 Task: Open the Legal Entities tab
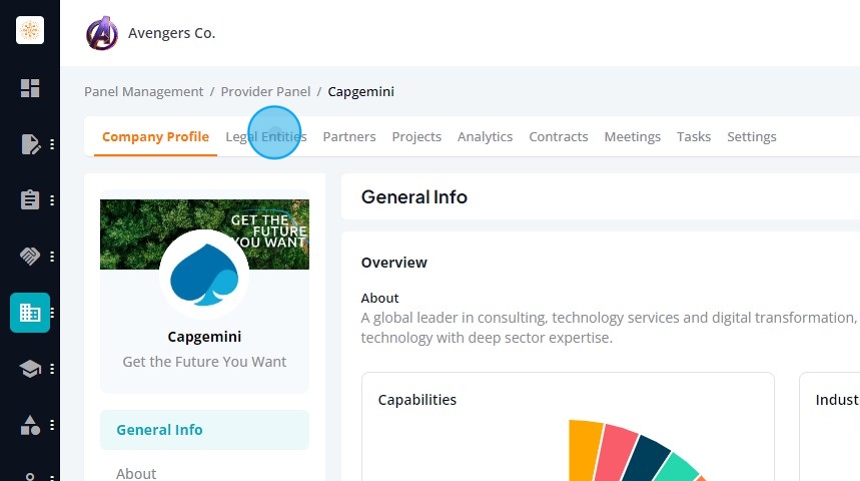pyautogui.click(x=266, y=137)
